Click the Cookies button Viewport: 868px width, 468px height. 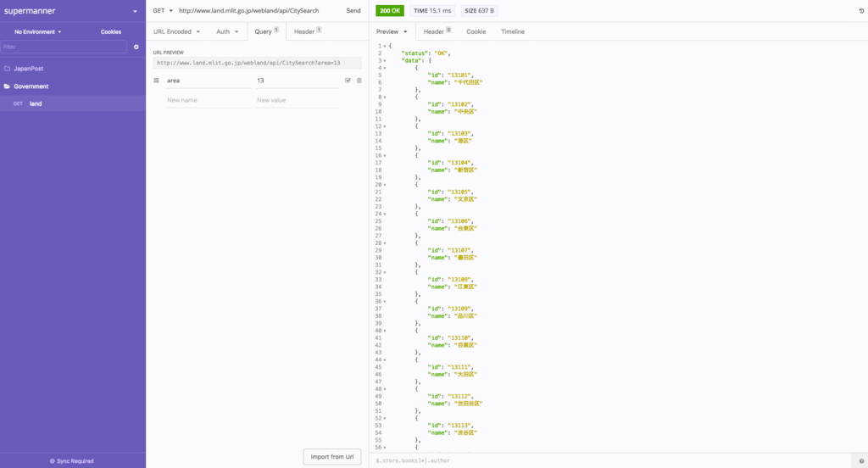(x=111, y=31)
